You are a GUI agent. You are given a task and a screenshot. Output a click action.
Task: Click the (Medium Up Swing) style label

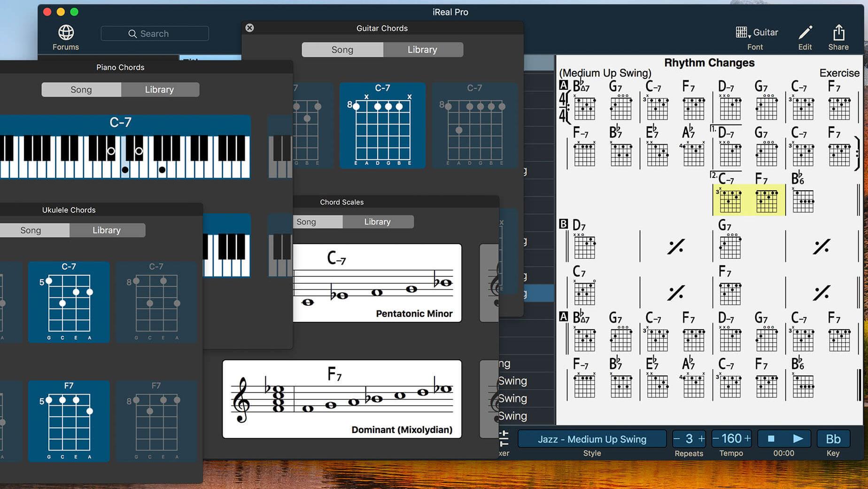point(605,73)
